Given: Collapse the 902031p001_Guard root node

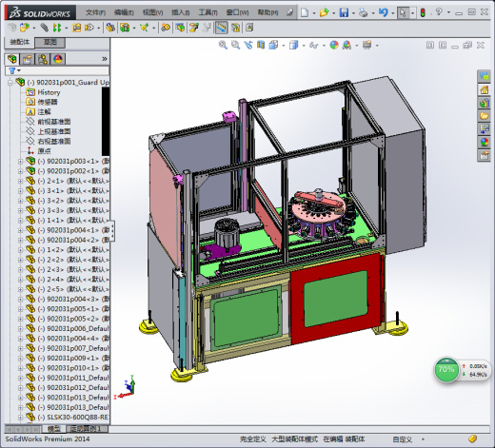Looking at the screenshot, I should (10, 83).
